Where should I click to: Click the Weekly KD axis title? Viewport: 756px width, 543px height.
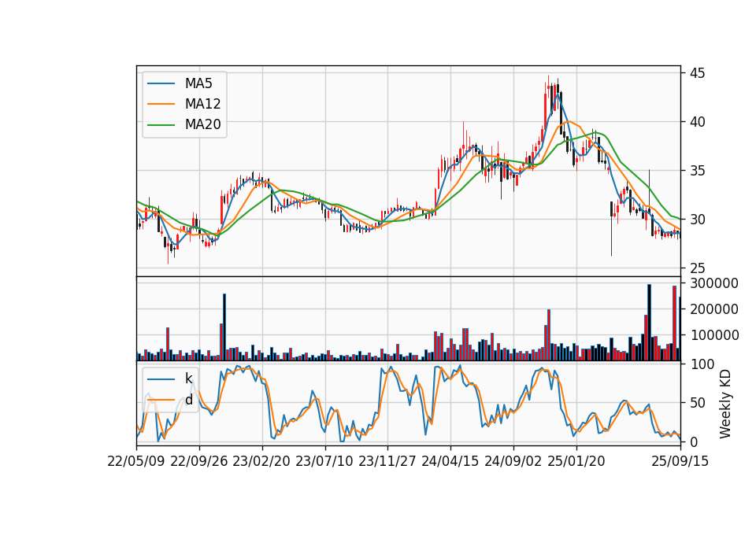coord(724,404)
